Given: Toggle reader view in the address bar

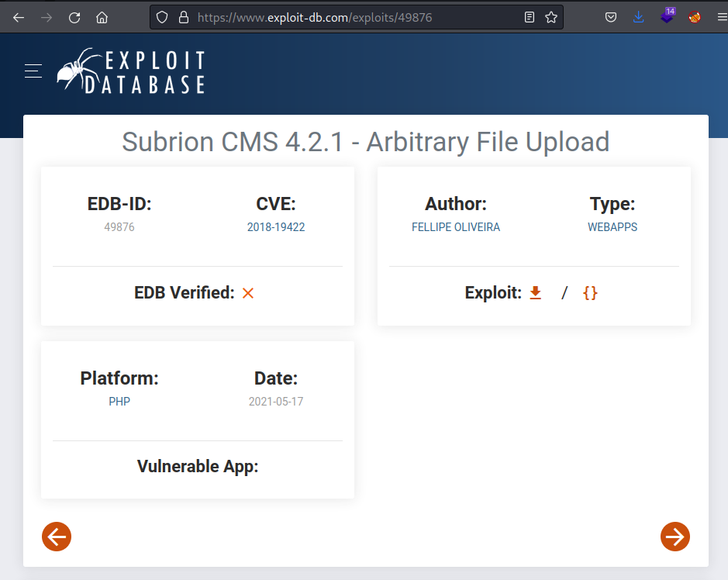Looking at the screenshot, I should coord(529,16).
